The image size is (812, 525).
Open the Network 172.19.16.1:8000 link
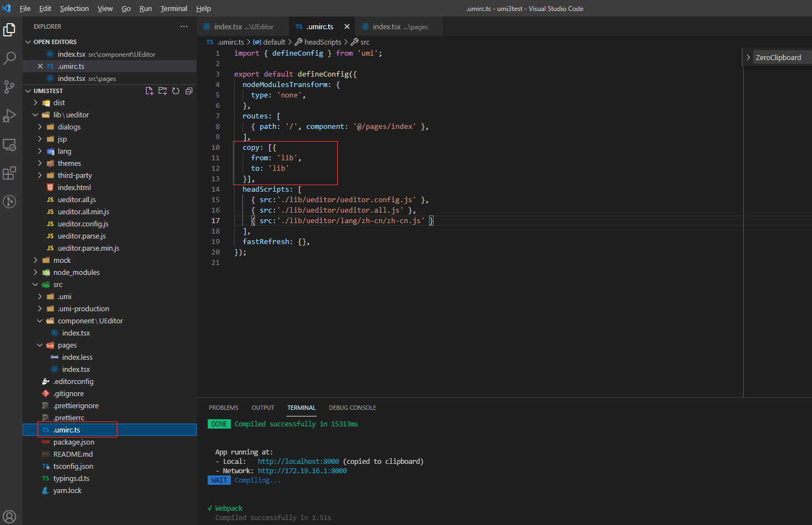coord(302,471)
